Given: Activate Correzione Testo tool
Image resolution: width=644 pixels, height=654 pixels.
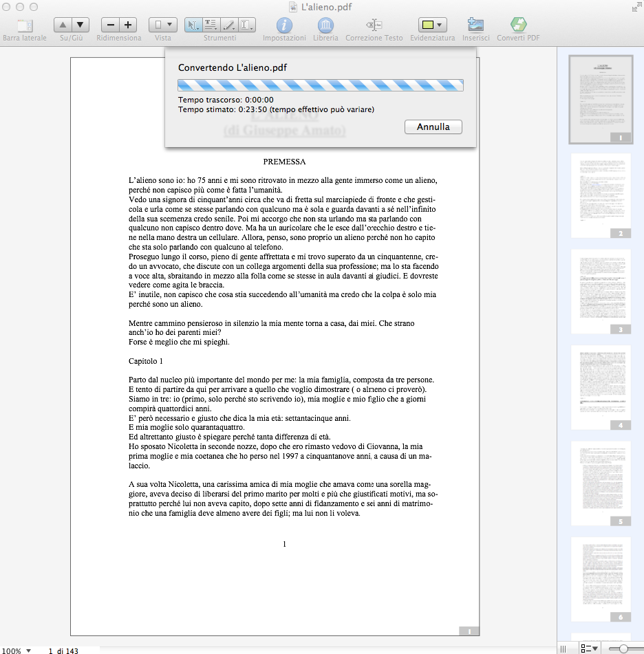Looking at the screenshot, I should (x=374, y=25).
